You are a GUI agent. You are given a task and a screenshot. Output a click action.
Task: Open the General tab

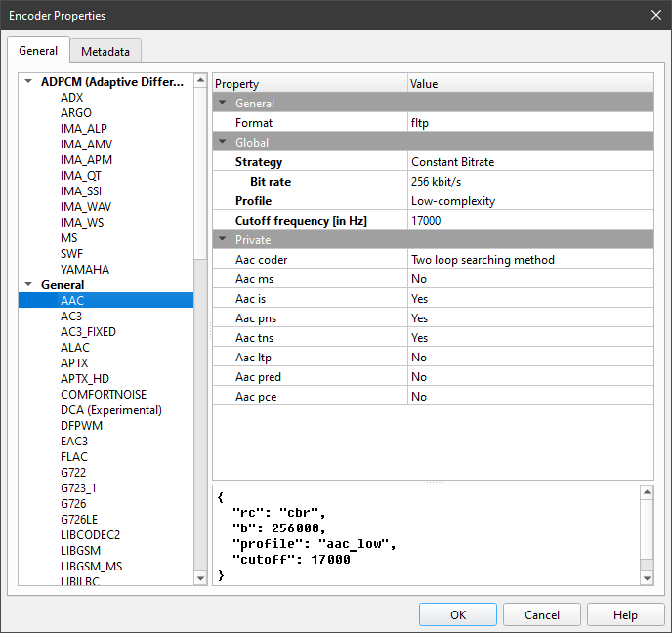tap(38, 50)
